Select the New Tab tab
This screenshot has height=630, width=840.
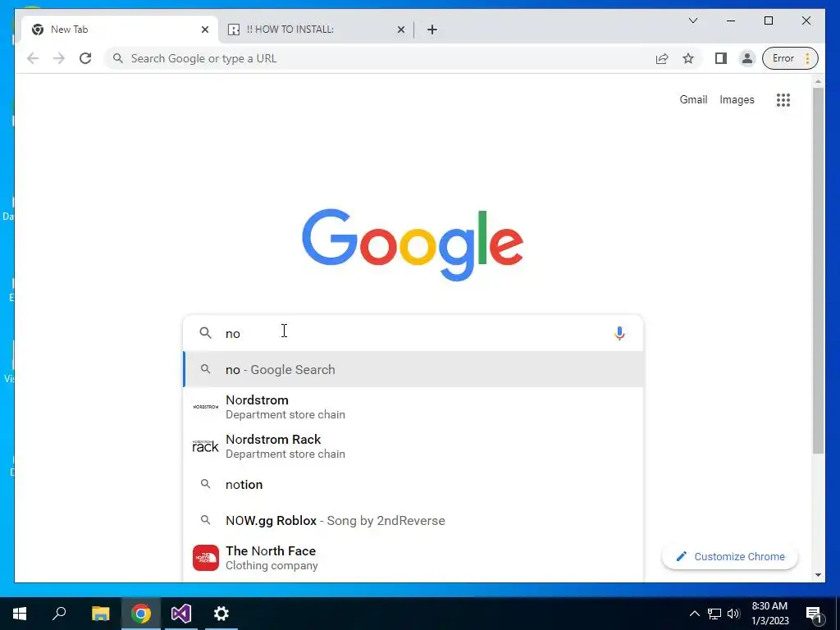(x=120, y=30)
